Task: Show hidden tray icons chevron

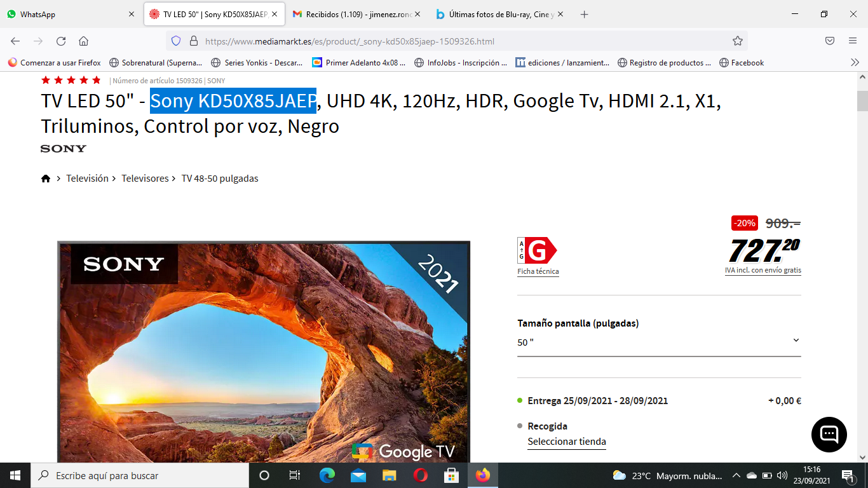Action: point(736,475)
